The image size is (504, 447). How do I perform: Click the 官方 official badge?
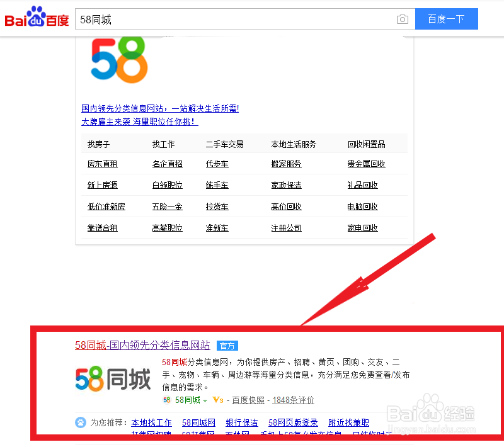[x=227, y=346]
